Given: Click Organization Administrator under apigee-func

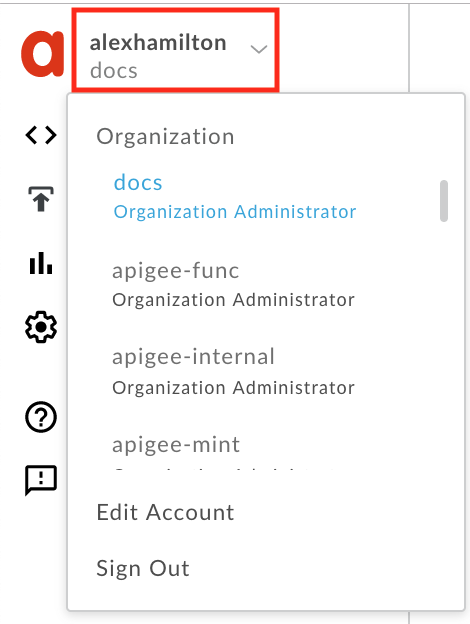Looking at the screenshot, I should coord(234,300).
